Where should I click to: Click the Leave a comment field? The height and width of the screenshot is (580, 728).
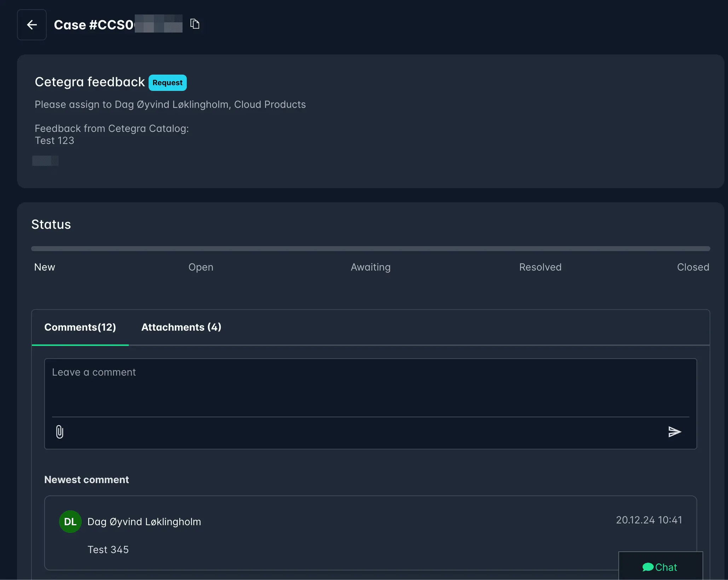coord(370,387)
